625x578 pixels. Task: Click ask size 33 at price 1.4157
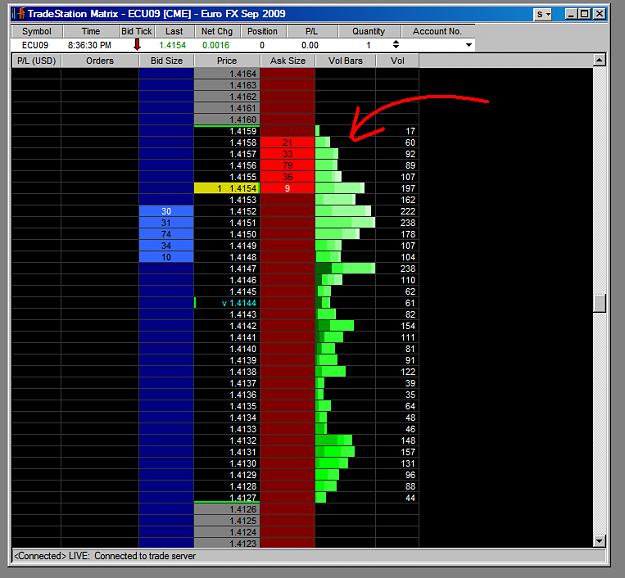click(x=287, y=154)
